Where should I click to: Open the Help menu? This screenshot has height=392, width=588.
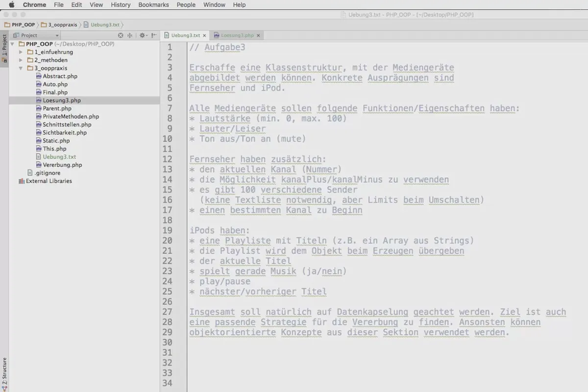point(239,5)
